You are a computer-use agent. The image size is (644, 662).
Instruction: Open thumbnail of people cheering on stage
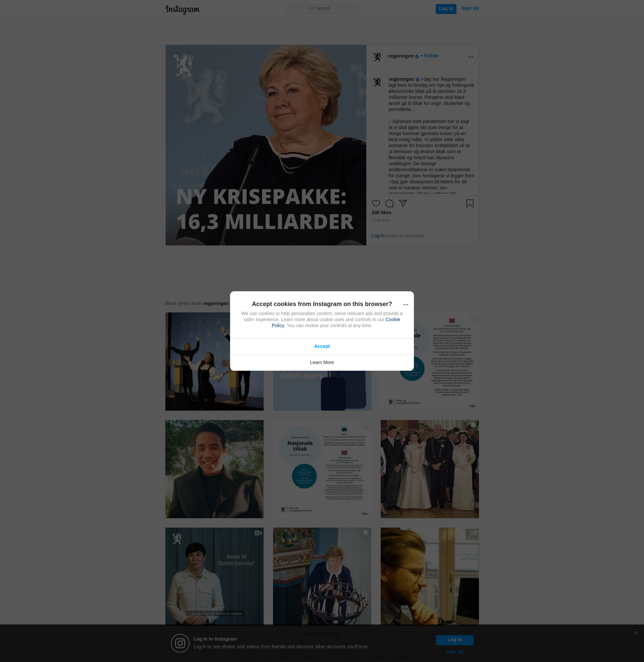(x=214, y=362)
